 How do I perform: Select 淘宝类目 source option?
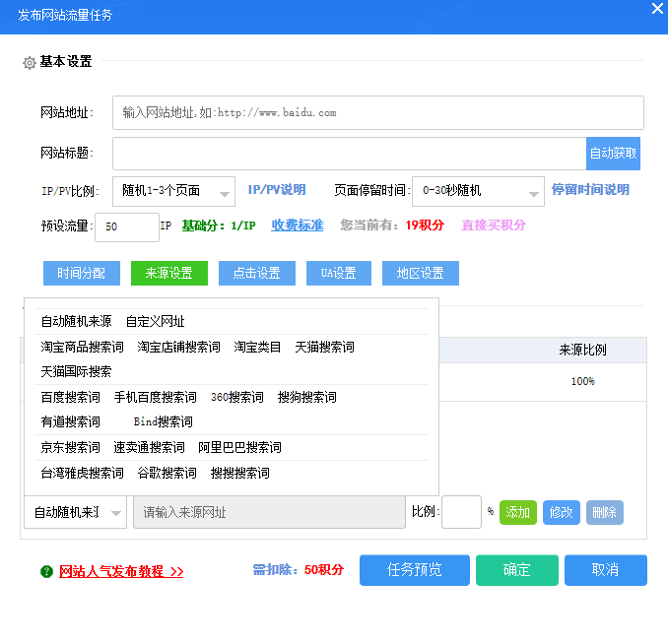[257, 347]
